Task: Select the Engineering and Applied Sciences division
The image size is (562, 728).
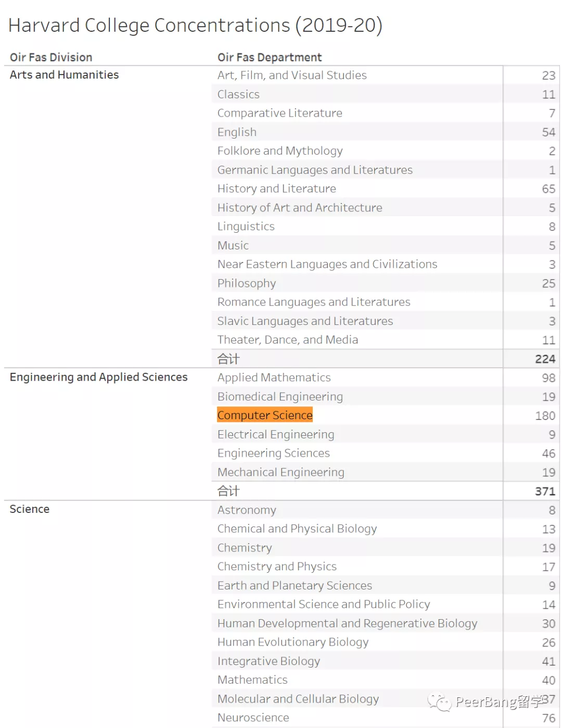Action: pyautogui.click(x=98, y=377)
